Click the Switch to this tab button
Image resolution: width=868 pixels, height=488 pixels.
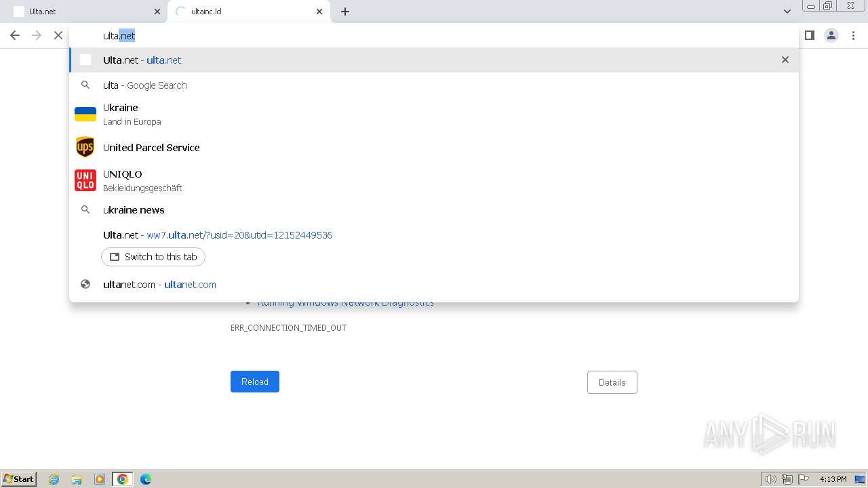coord(153,257)
